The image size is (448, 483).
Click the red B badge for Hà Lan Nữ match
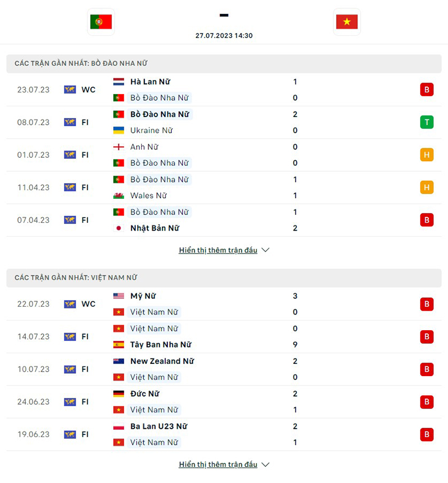(x=427, y=90)
